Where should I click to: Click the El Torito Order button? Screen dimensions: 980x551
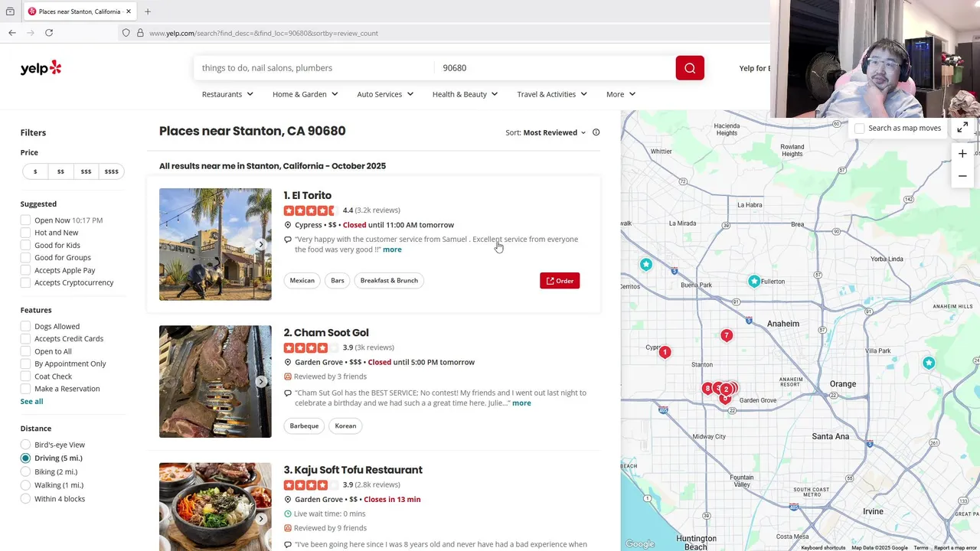[560, 281]
